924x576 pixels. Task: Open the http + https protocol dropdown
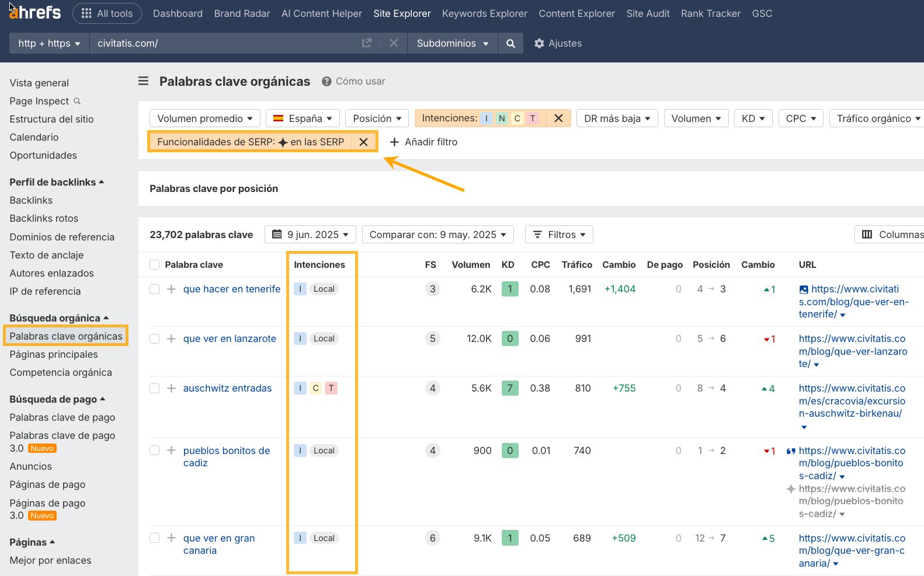point(49,43)
